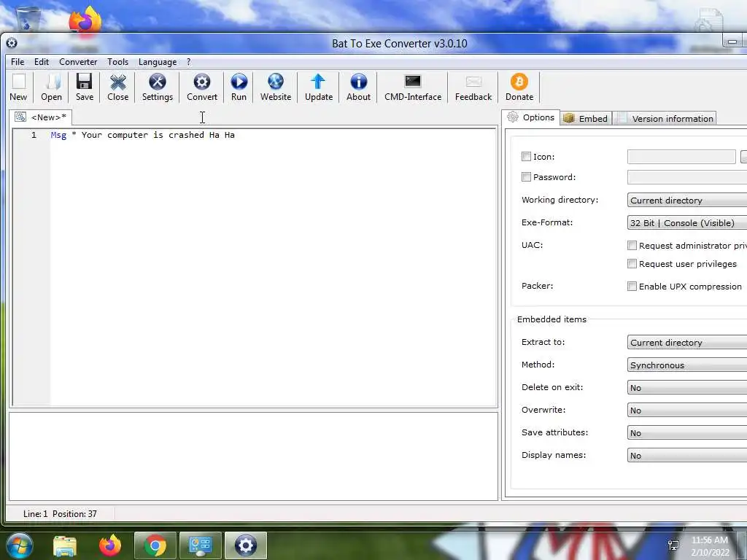Image resolution: width=747 pixels, height=560 pixels.
Task: Open the Overwrite dropdown
Action: pos(687,410)
